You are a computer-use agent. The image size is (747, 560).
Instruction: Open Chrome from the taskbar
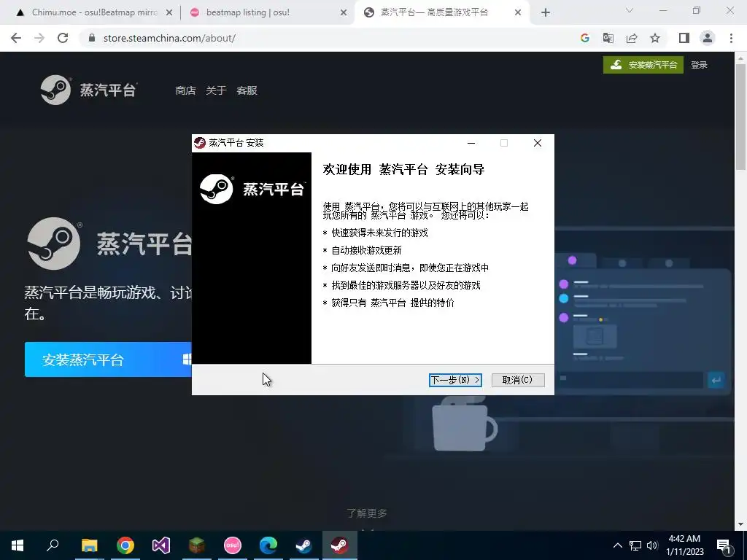tap(125, 545)
